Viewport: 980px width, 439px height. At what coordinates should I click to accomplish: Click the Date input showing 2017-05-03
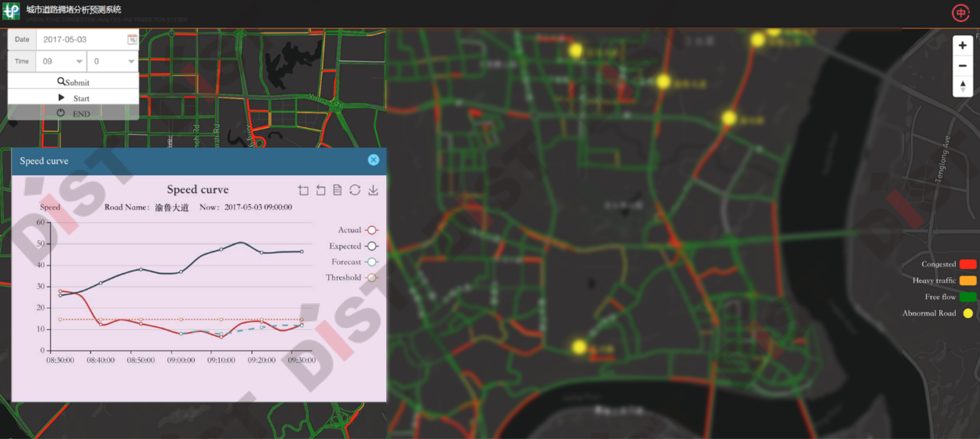coord(88,39)
